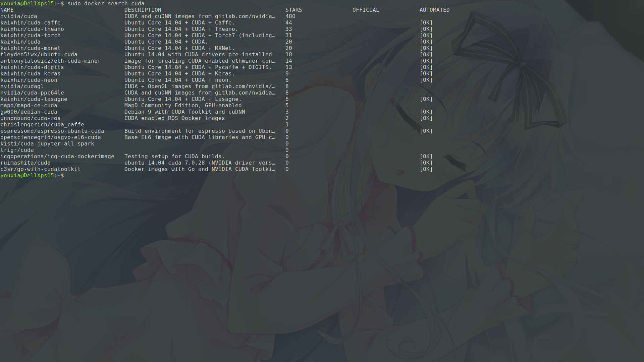Viewport: 644px width, 362px height.
Task: Click the kaixhin/cuda-caffe image name
Action: click(31, 23)
